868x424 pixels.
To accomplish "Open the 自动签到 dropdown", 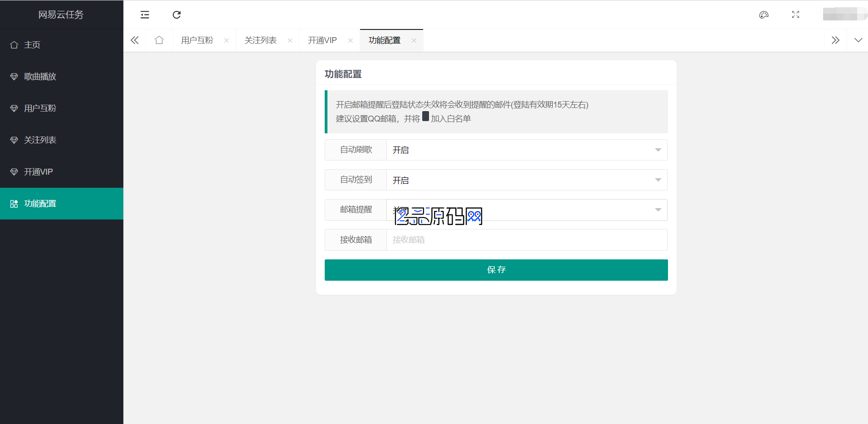I will coord(527,180).
